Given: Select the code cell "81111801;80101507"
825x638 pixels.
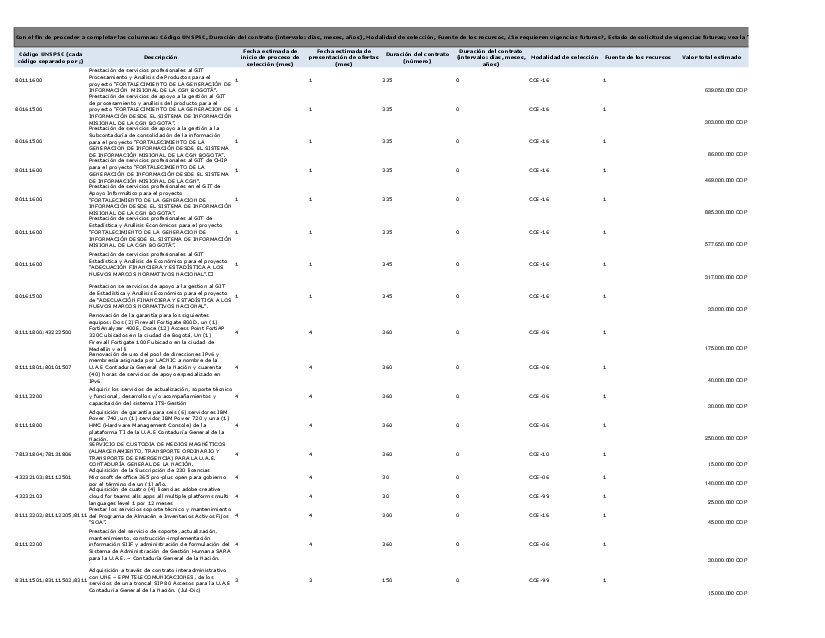Looking at the screenshot, I should (43, 367).
